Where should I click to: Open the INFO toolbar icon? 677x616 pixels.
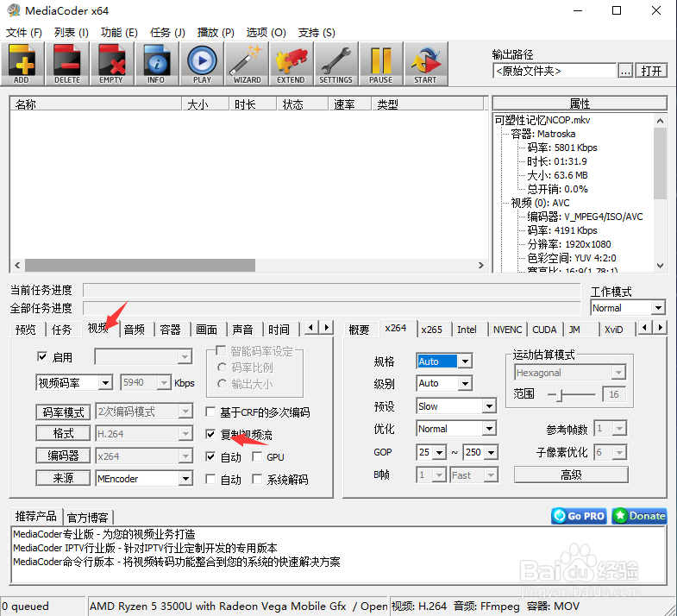click(156, 64)
